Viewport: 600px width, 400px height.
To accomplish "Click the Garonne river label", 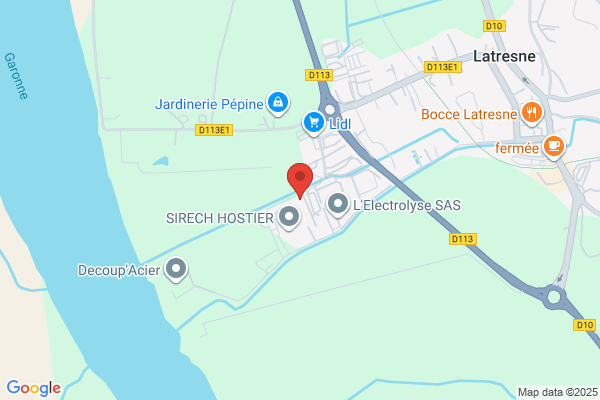I will tap(16, 76).
